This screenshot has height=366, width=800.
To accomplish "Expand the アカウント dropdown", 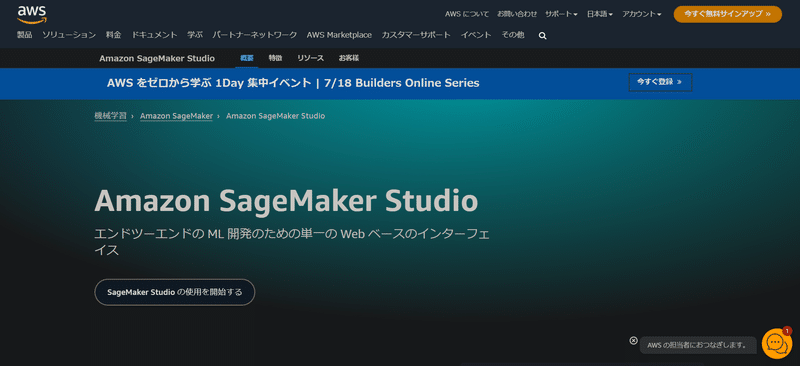I will 642,14.
